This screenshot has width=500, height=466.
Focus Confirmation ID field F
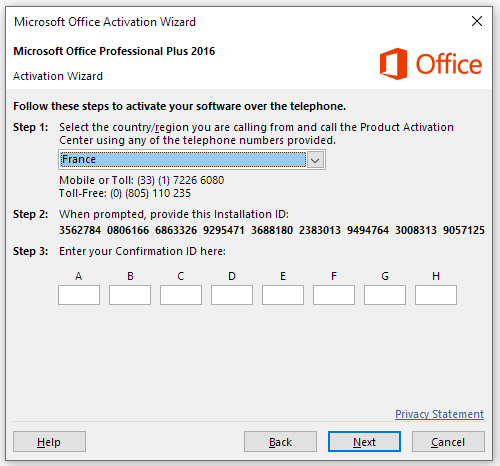point(334,295)
